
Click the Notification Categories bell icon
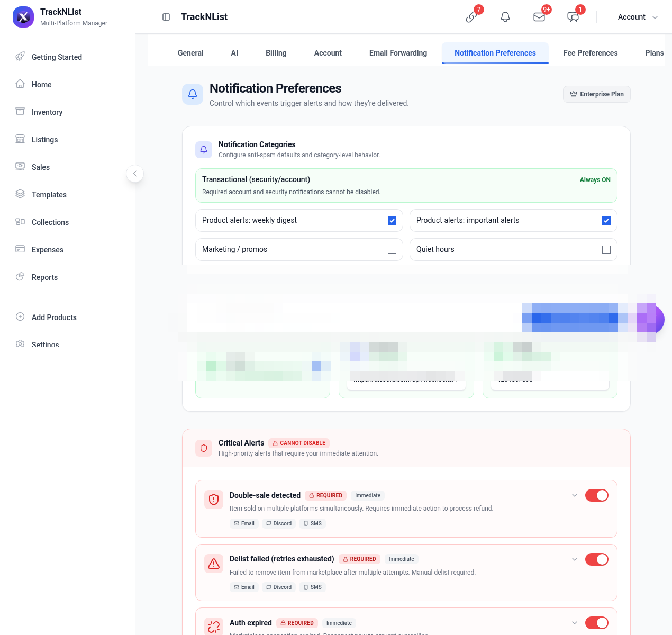pyautogui.click(x=204, y=150)
